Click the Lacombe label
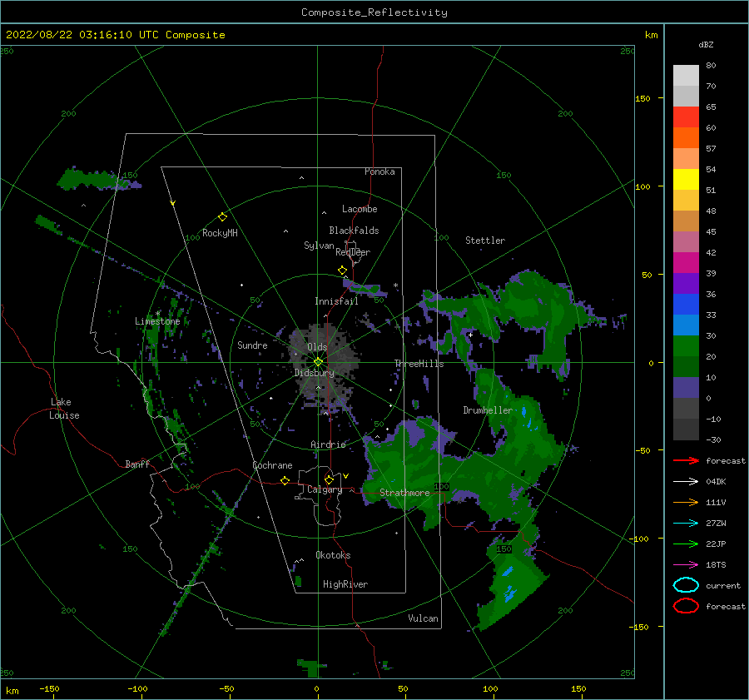This screenshot has width=749, height=700. click(x=360, y=209)
